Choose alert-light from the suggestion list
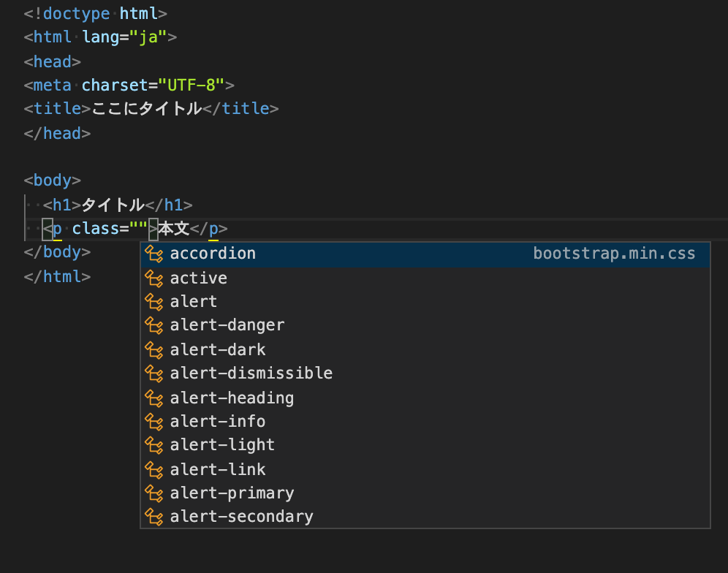Viewport: 728px width, 573px height. pos(221,444)
